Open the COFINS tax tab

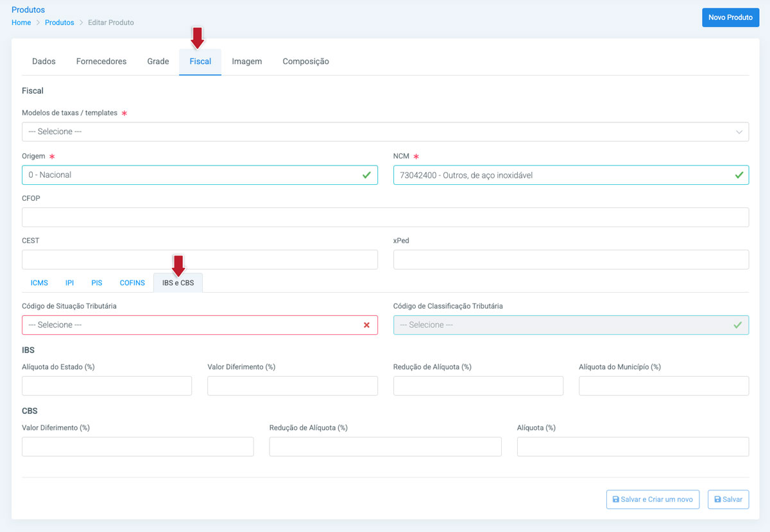click(132, 283)
